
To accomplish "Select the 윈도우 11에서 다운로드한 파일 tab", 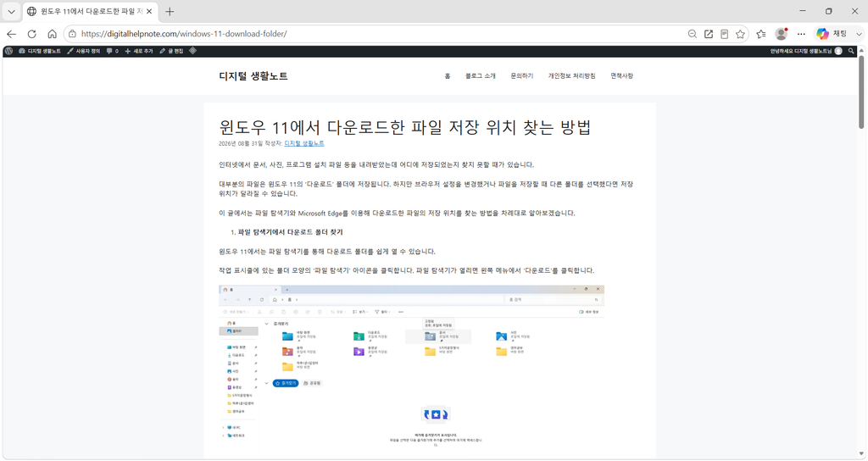I will pyautogui.click(x=90, y=11).
